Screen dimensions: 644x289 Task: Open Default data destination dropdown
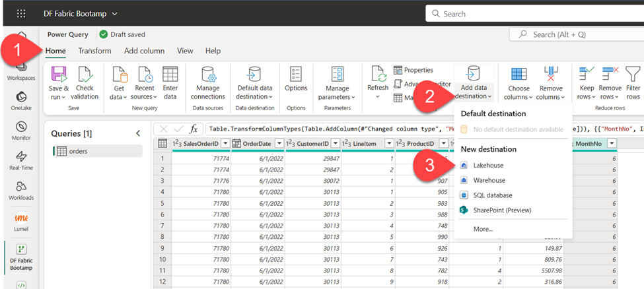255,83
